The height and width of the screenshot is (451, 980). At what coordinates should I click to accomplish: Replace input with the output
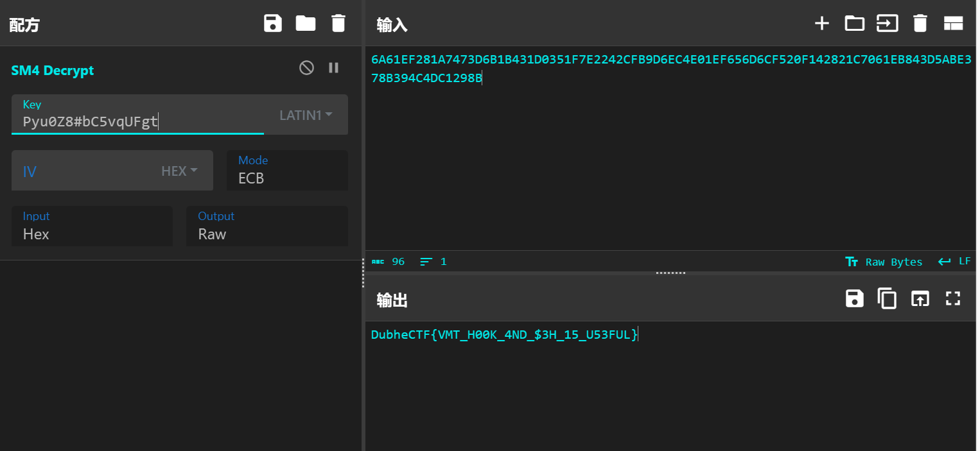[920, 298]
